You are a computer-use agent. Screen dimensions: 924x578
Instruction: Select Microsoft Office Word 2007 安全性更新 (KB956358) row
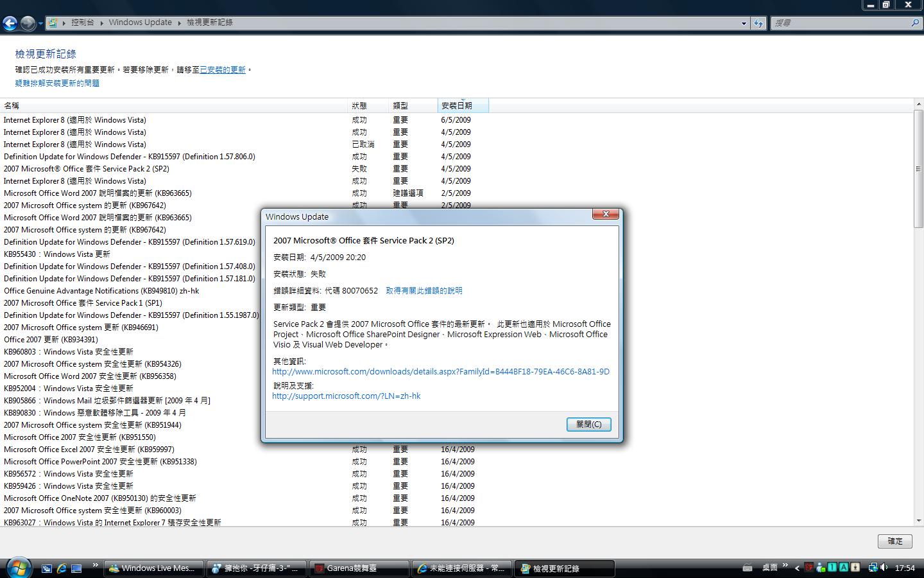(90, 376)
